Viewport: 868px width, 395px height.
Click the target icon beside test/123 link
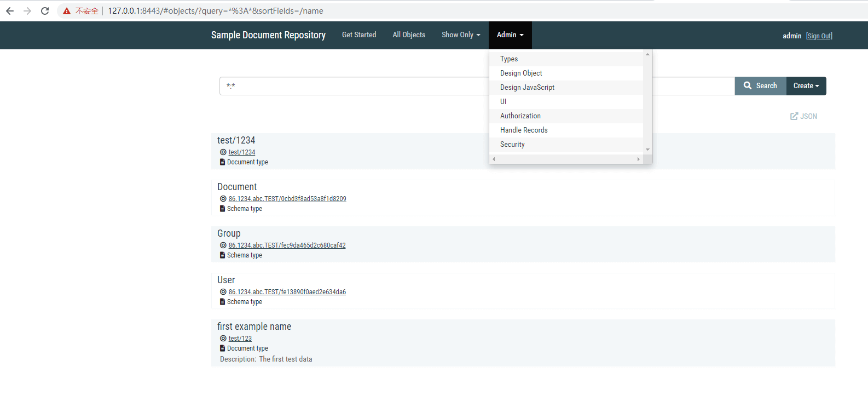(223, 339)
